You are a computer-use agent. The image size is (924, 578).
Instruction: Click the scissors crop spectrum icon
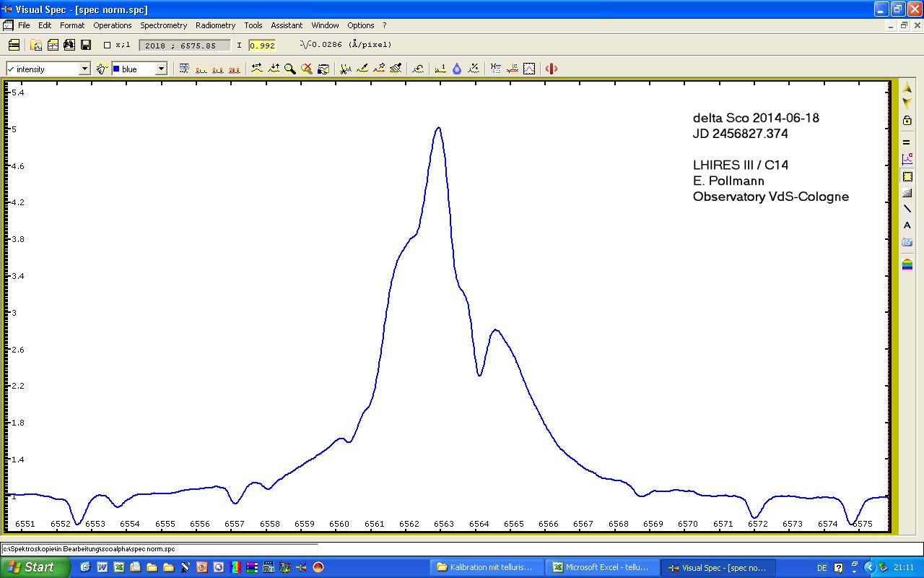[x=345, y=69]
